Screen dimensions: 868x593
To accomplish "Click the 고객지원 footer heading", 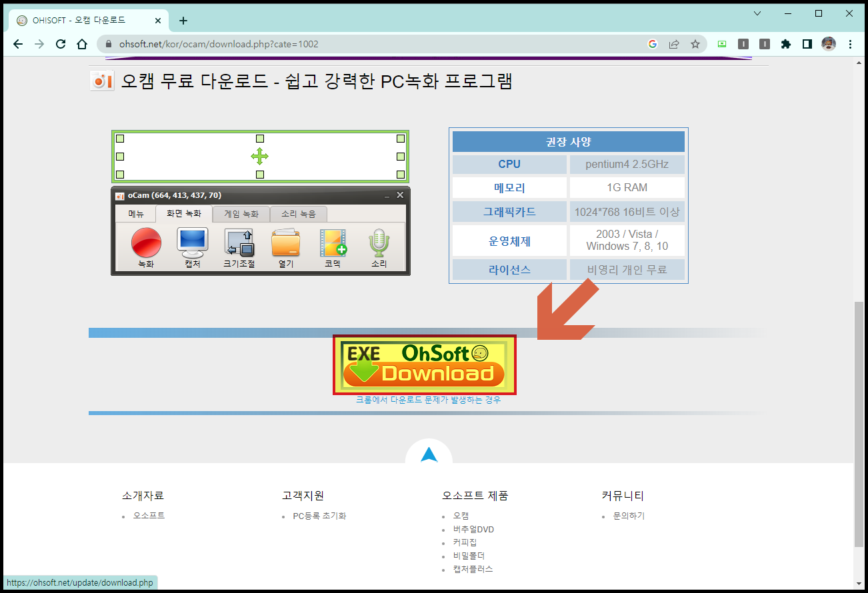I will tap(303, 496).
